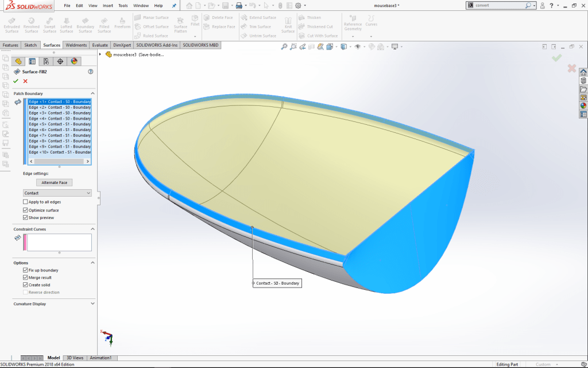Screen dimensions: 588x368
Task: Open the Swept Surface tool
Action: click(x=49, y=24)
